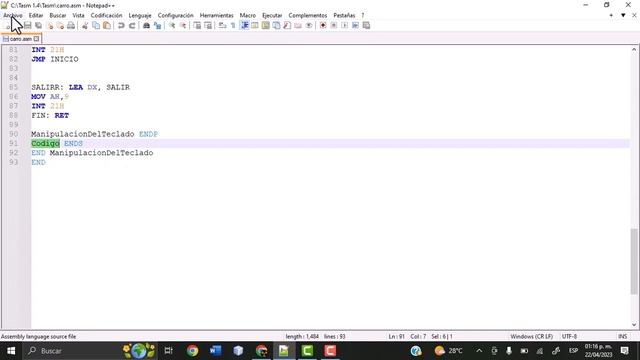Click the Save All toolbar icon
This screenshot has width=640, height=360.
(x=38, y=25)
